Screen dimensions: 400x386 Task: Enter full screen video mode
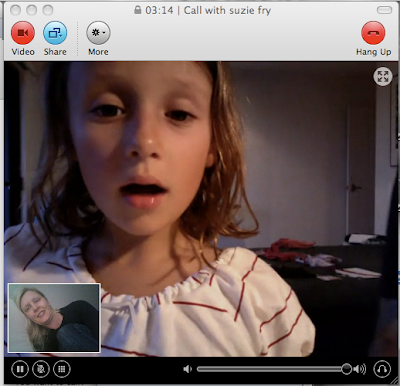pyautogui.click(x=383, y=77)
